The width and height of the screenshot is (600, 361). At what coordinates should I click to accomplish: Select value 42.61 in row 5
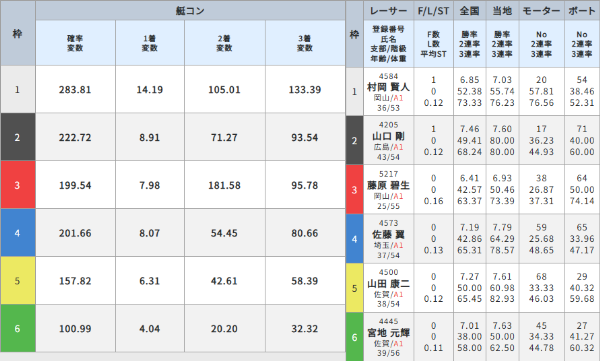coord(224,281)
